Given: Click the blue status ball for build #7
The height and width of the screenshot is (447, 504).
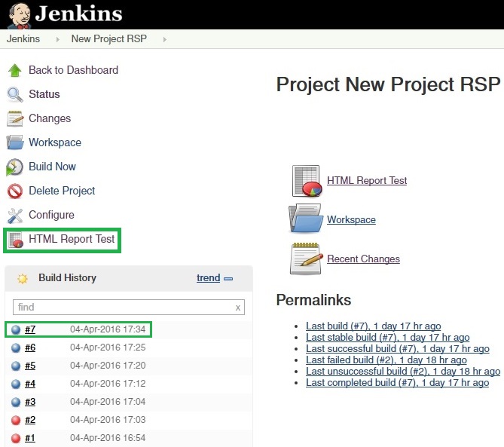Looking at the screenshot, I should click(16, 329).
